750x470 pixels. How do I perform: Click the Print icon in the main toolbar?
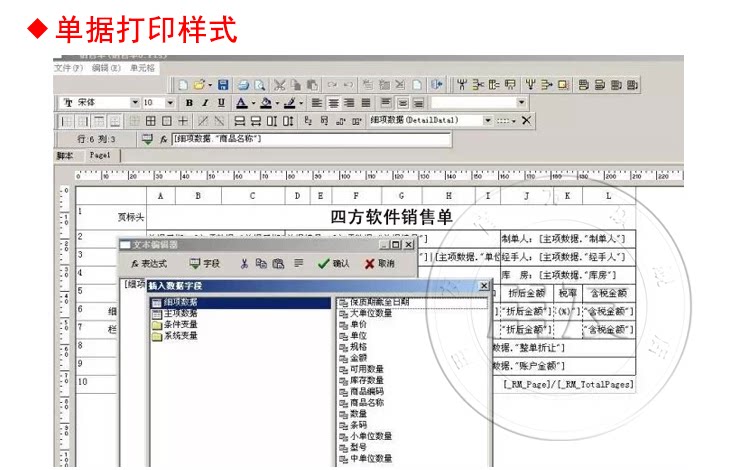(243, 85)
